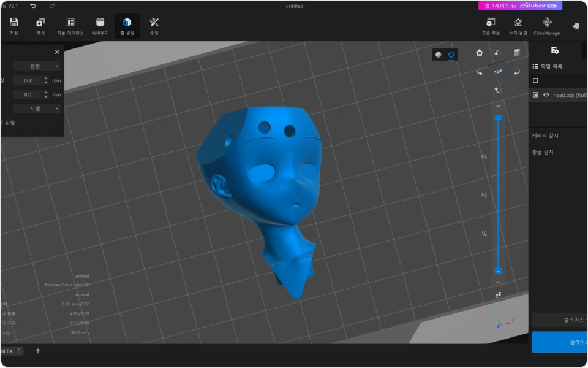The image size is (588, 368).
Task: Click the TOP face of view cube
Action: point(497,71)
